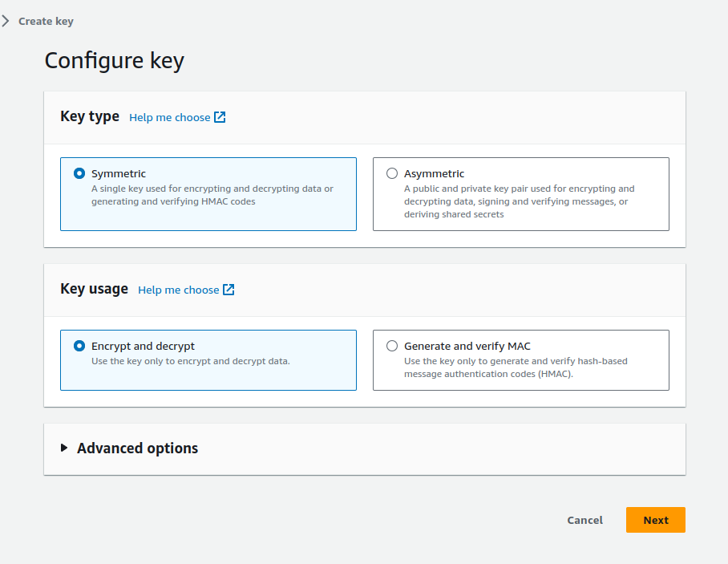Choose the Encrypt and decrypt radio button
The height and width of the screenshot is (564, 728).
(x=79, y=346)
